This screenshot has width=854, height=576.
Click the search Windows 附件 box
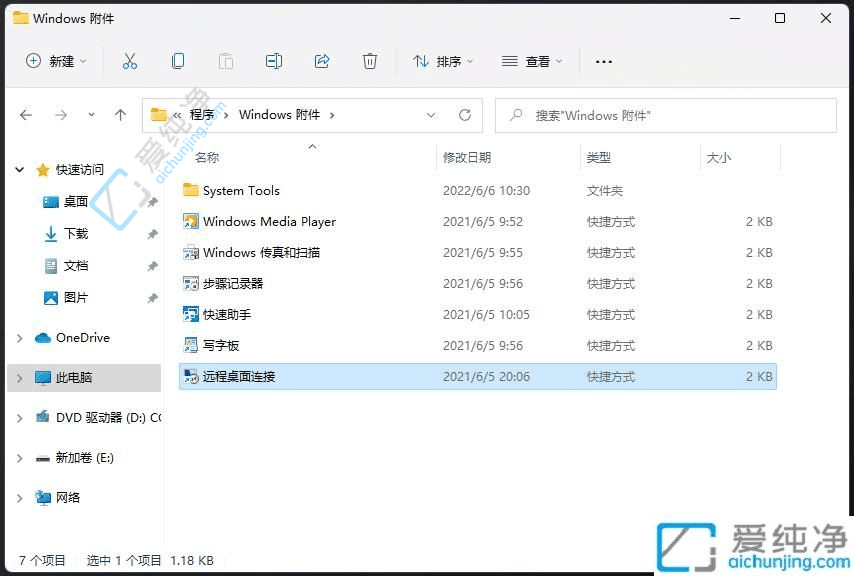pyautogui.click(x=666, y=115)
